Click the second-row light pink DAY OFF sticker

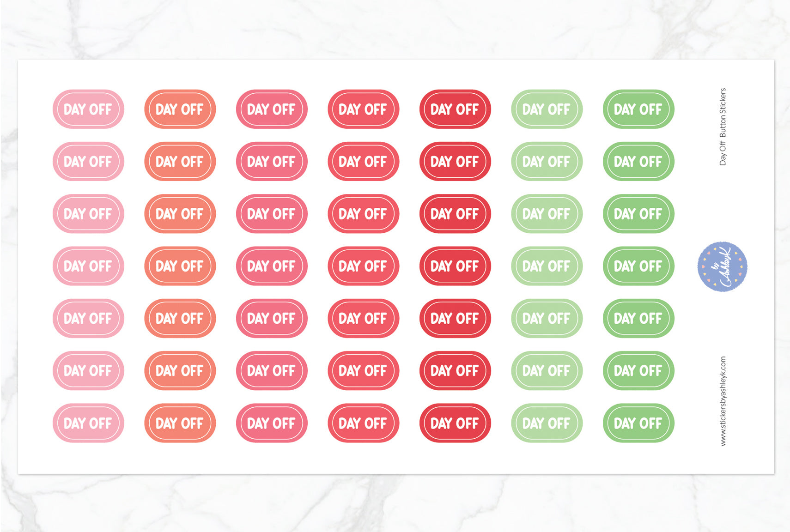pyautogui.click(x=88, y=162)
